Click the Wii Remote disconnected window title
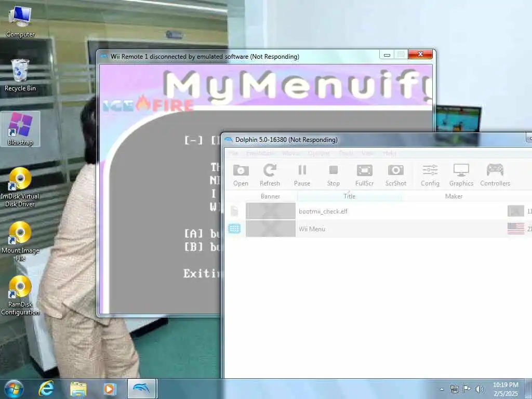Viewport: 532px width, 399px height. [205, 56]
